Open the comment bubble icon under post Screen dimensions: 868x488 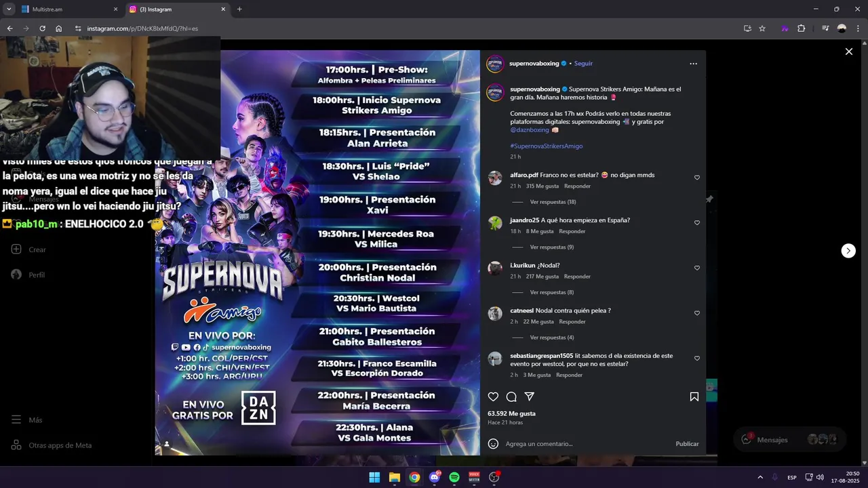coord(511,396)
